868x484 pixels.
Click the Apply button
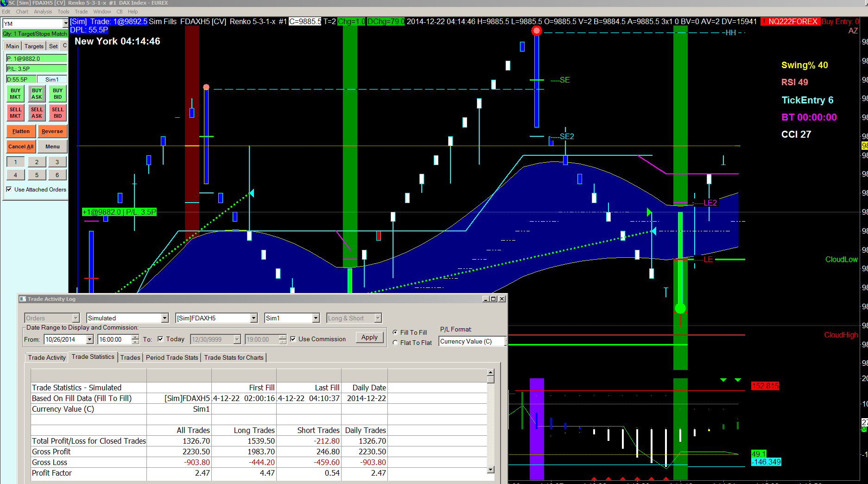coord(369,337)
